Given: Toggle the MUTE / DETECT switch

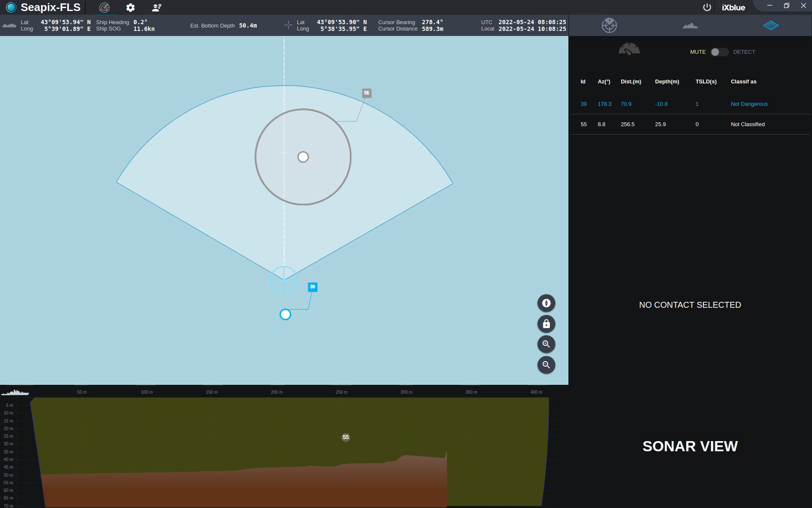Looking at the screenshot, I should (x=719, y=52).
